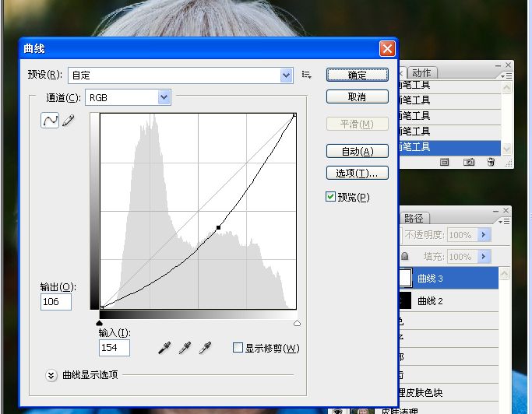
Task: Click the 输入 input value field
Action: [115, 348]
